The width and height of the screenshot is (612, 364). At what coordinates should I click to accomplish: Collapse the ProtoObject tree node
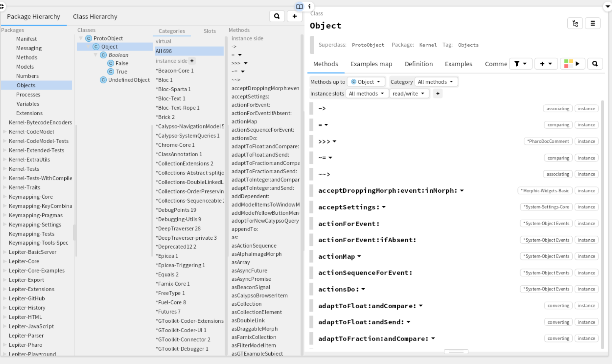click(81, 38)
